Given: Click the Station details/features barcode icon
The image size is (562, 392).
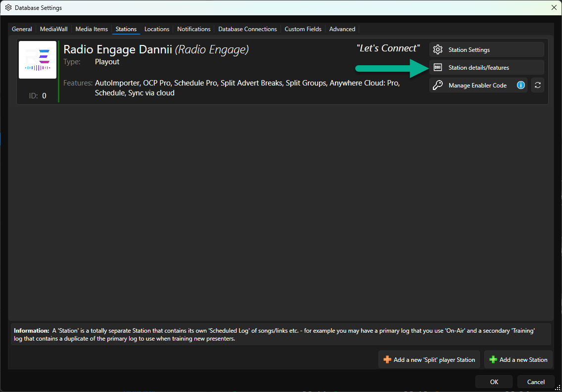Looking at the screenshot, I should [x=438, y=67].
